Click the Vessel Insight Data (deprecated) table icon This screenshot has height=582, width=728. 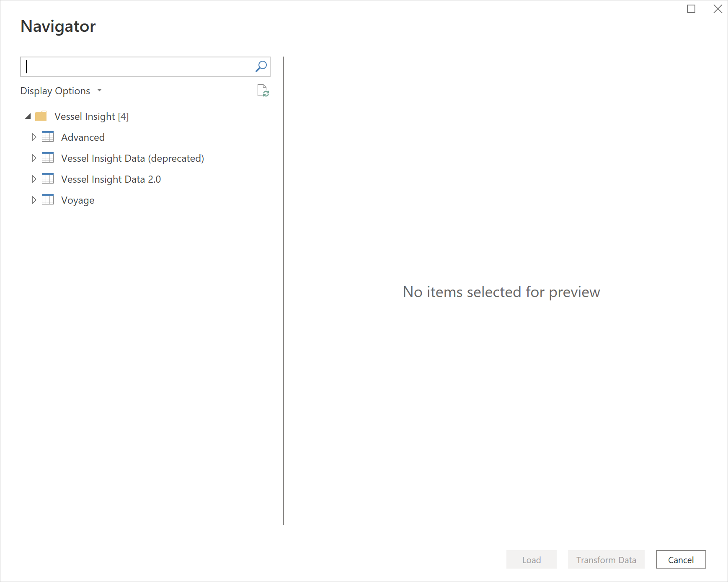click(x=48, y=158)
